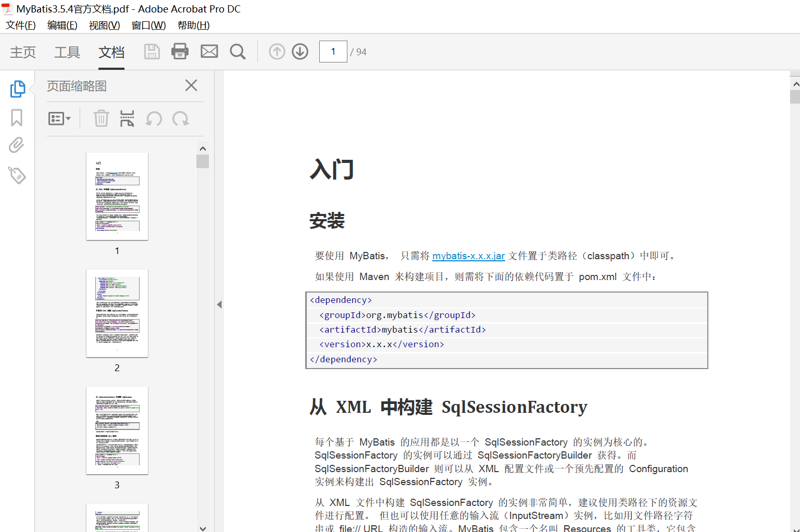Click document scroll up arrow
The height and width of the screenshot is (532, 800).
coord(795,84)
